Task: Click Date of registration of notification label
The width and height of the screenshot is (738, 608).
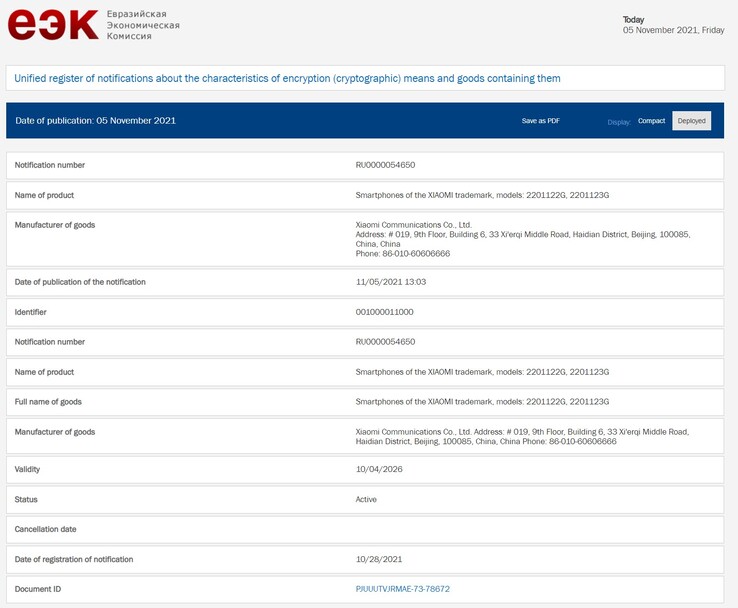Action: (74, 559)
